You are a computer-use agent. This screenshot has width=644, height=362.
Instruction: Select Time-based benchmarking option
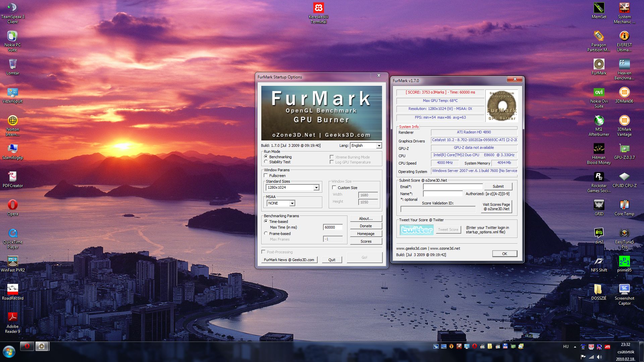pos(266,222)
